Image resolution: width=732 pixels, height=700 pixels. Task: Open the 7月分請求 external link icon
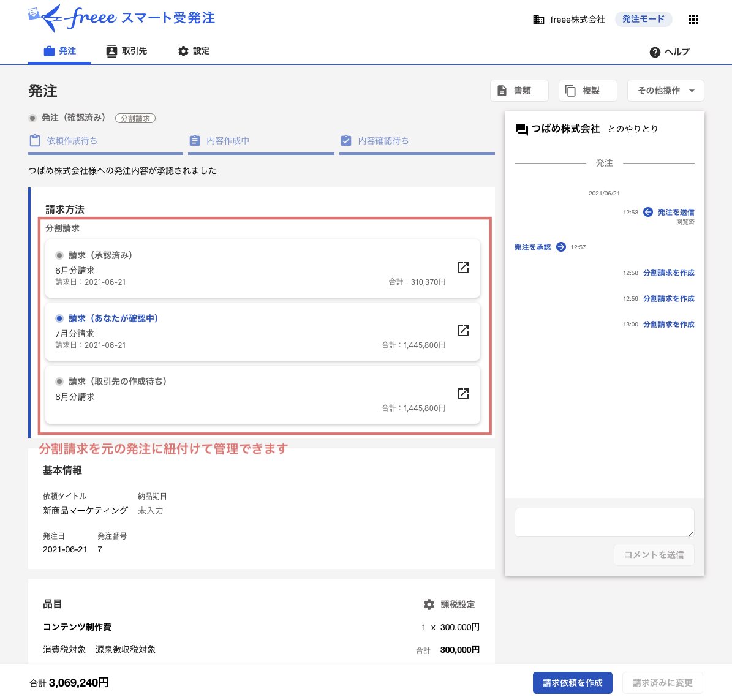click(462, 331)
